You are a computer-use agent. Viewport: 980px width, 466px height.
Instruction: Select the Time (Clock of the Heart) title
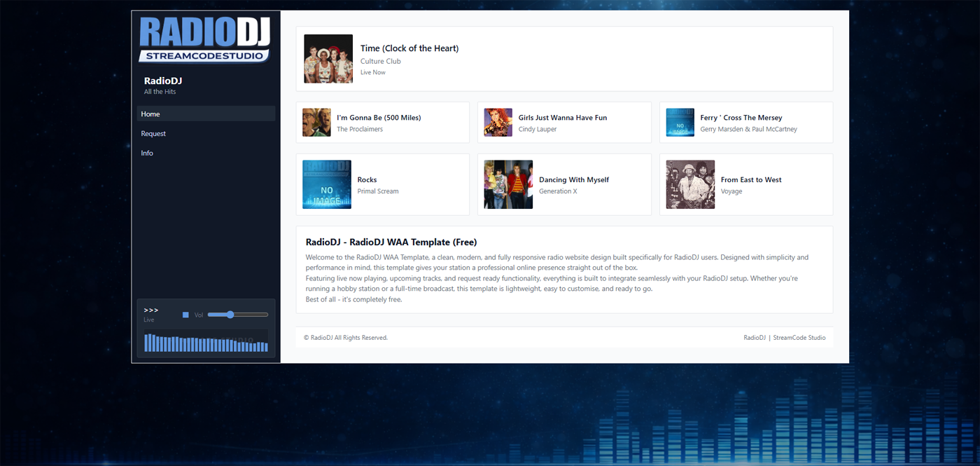(x=409, y=48)
